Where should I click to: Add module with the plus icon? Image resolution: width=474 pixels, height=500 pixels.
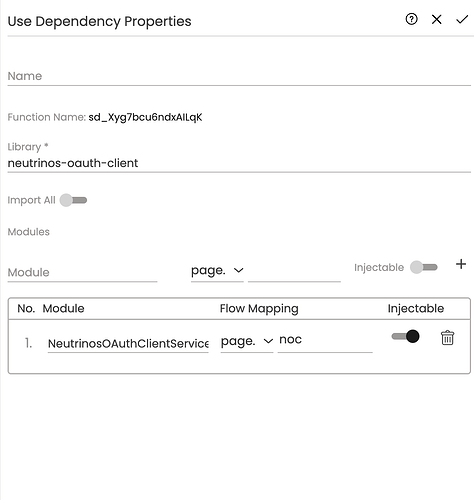(461, 264)
